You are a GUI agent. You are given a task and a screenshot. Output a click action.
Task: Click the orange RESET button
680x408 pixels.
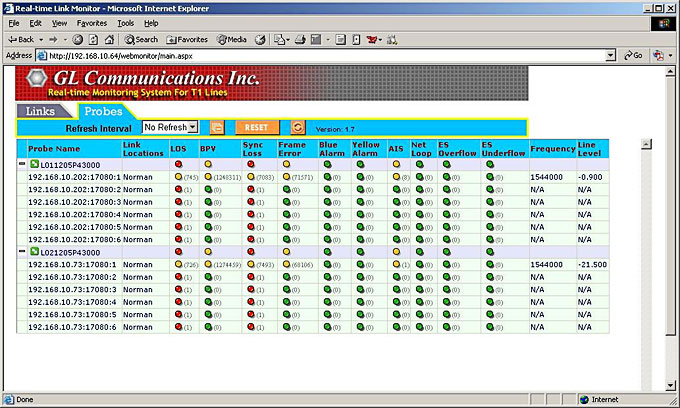[x=257, y=127]
